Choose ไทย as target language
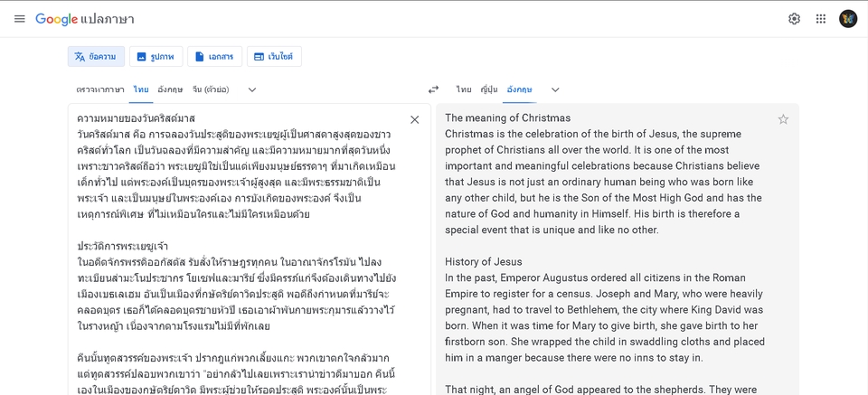Image resolution: width=868 pixels, height=395 pixels. pos(464,89)
